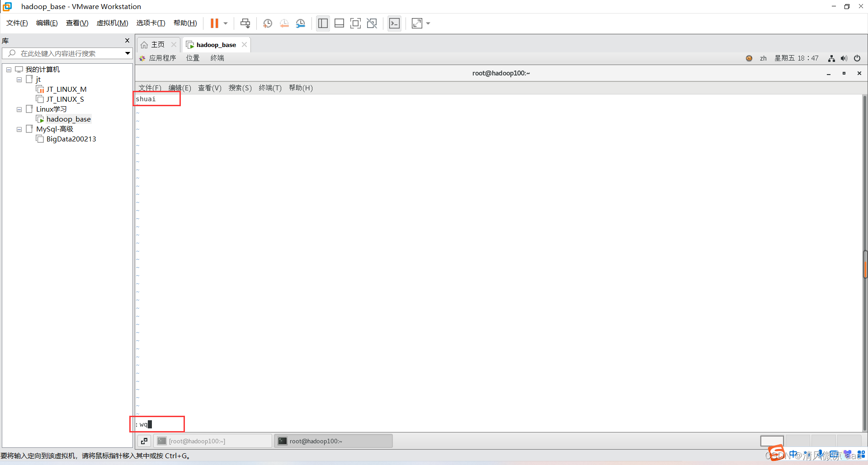The height and width of the screenshot is (465, 868).
Task: Click the shuai text line in vim
Action: click(x=146, y=99)
